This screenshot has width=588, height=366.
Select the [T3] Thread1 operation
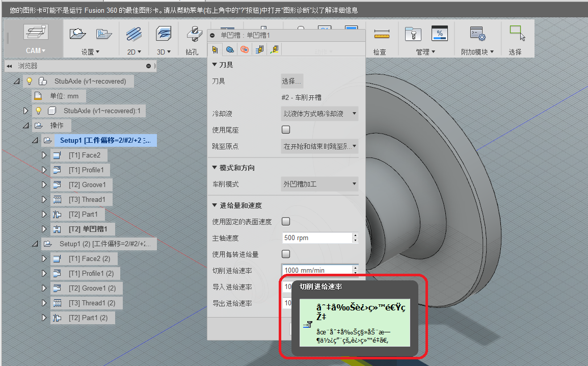tap(87, 199)
